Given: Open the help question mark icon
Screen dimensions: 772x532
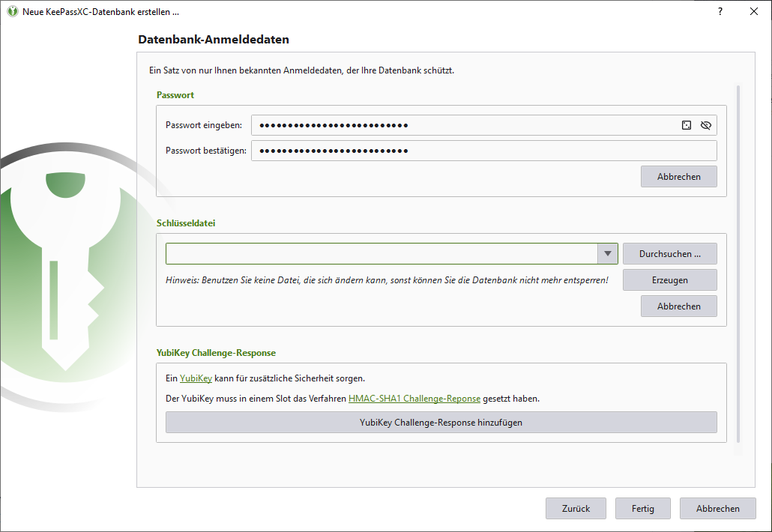Looking at the screenshot, I should pyautogui.click(x=720, y=11).
